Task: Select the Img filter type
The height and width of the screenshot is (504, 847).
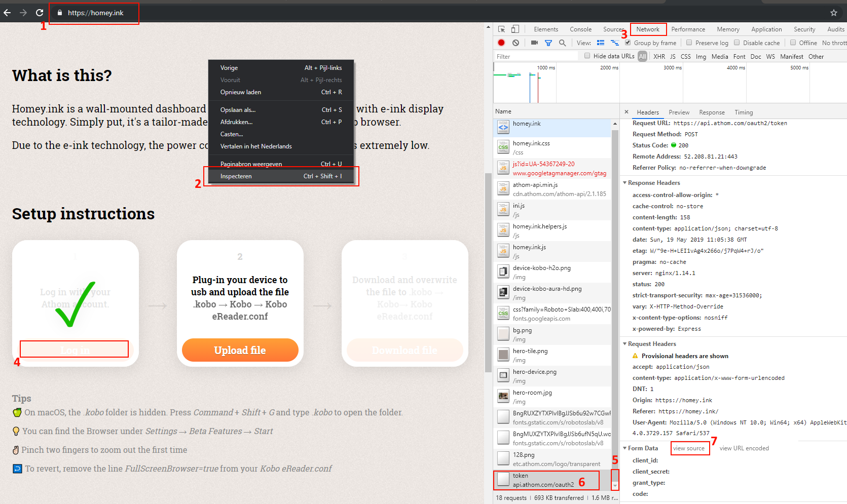Action: [701, 57]
